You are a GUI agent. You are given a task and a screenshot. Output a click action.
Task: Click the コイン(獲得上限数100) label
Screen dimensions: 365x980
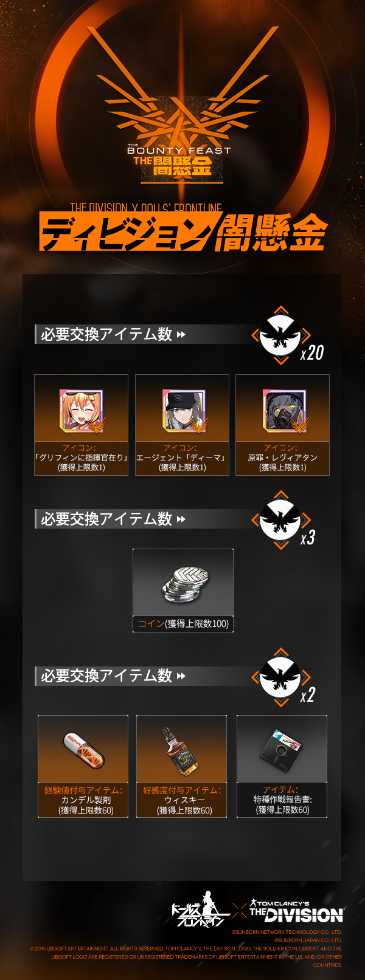click(x=183, y=623)
